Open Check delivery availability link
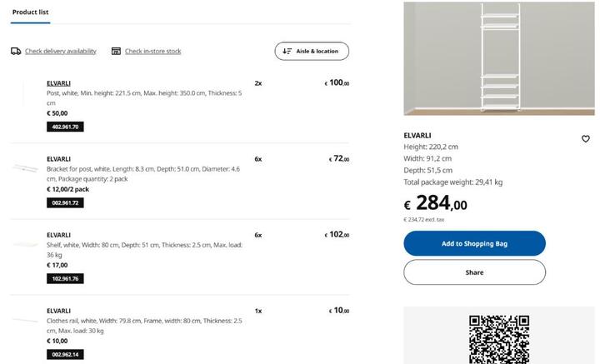 [60, 51]
